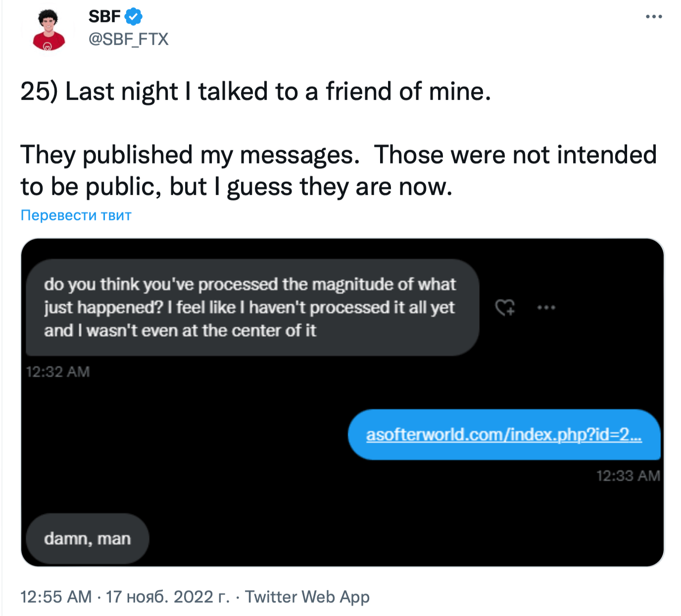Click the heart-plus reaction icon beside message

505,308
